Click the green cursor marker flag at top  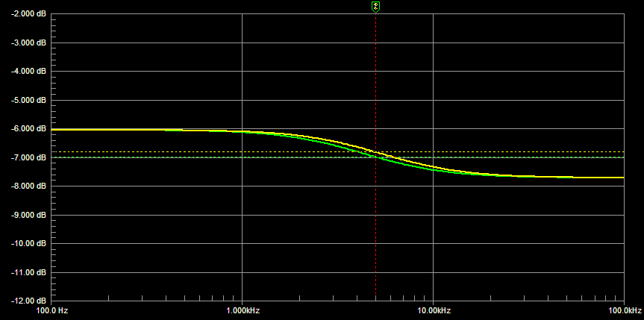(x=375, y=7)
